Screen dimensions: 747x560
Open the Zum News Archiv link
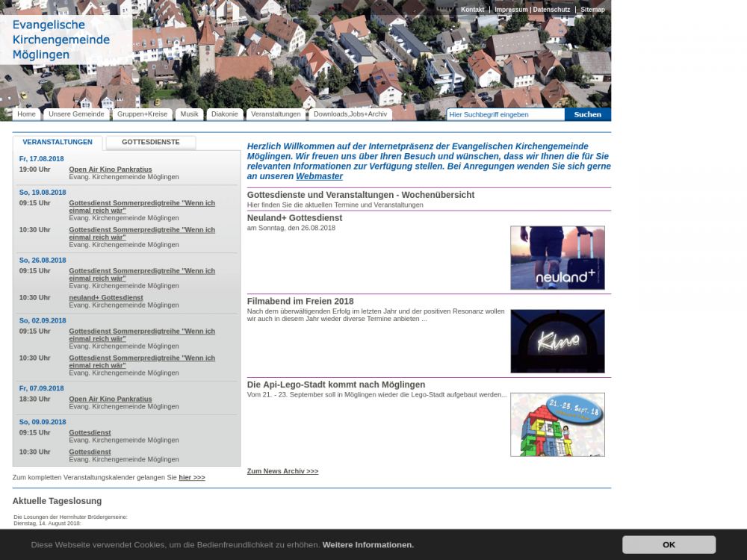coord(282,471)
